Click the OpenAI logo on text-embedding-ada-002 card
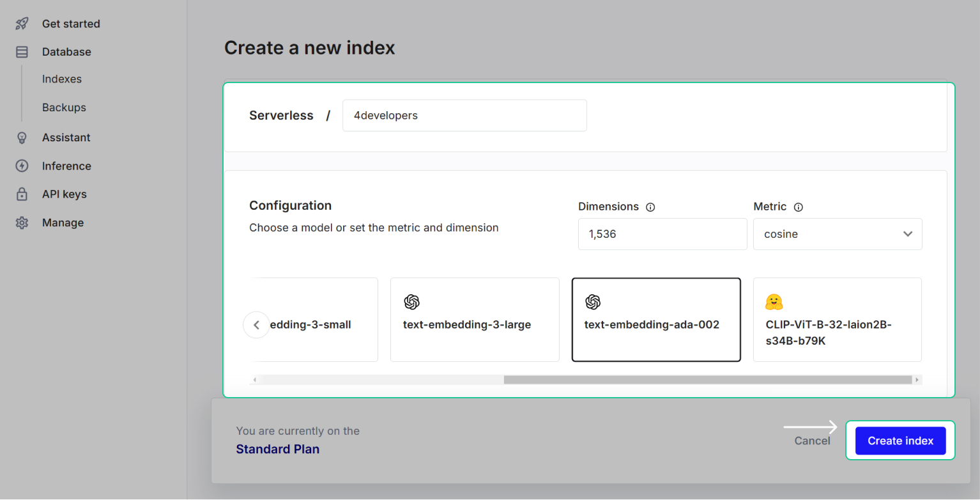 pos(593,302)
